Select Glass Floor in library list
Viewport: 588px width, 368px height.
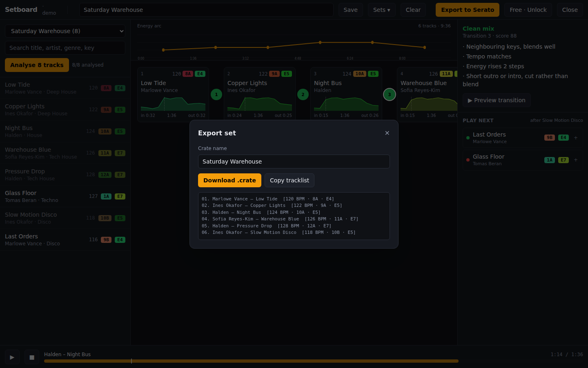pyautogui.click(x=65, y=196)
